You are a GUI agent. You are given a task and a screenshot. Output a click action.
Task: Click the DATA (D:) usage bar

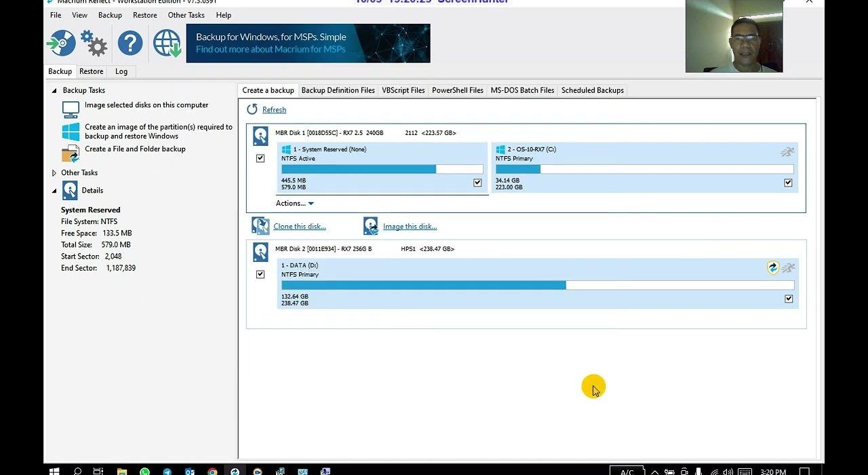(x=538, y=286)
